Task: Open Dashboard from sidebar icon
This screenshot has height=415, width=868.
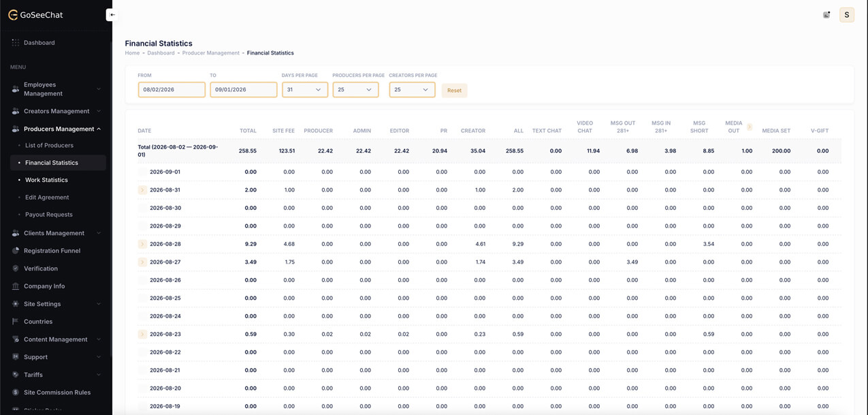Action: tap(15, 43)
